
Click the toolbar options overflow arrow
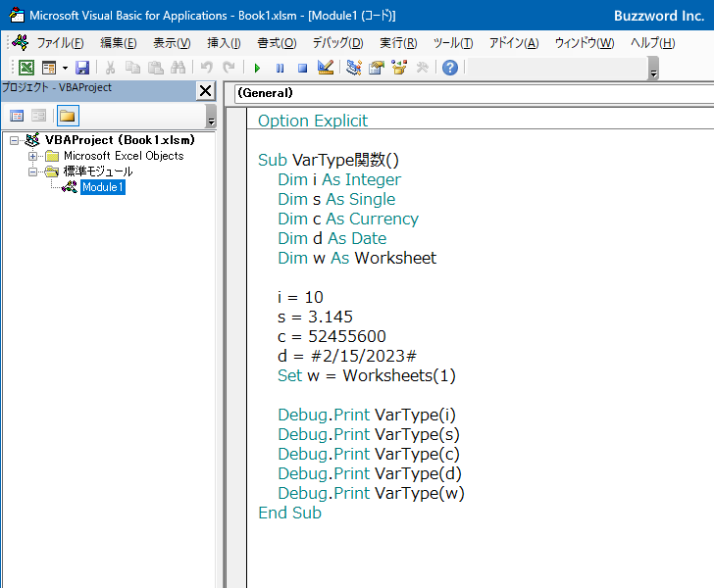pos(653,69)
